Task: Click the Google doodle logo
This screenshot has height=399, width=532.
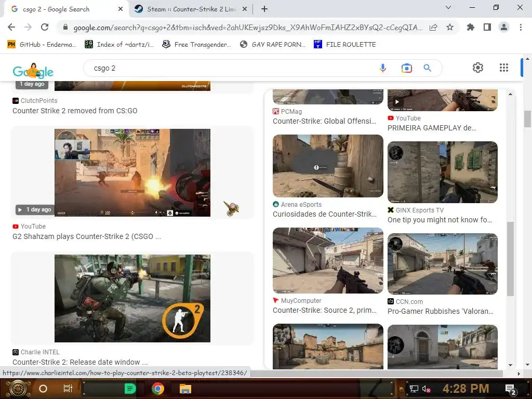Action: click(x=33, y=71)
